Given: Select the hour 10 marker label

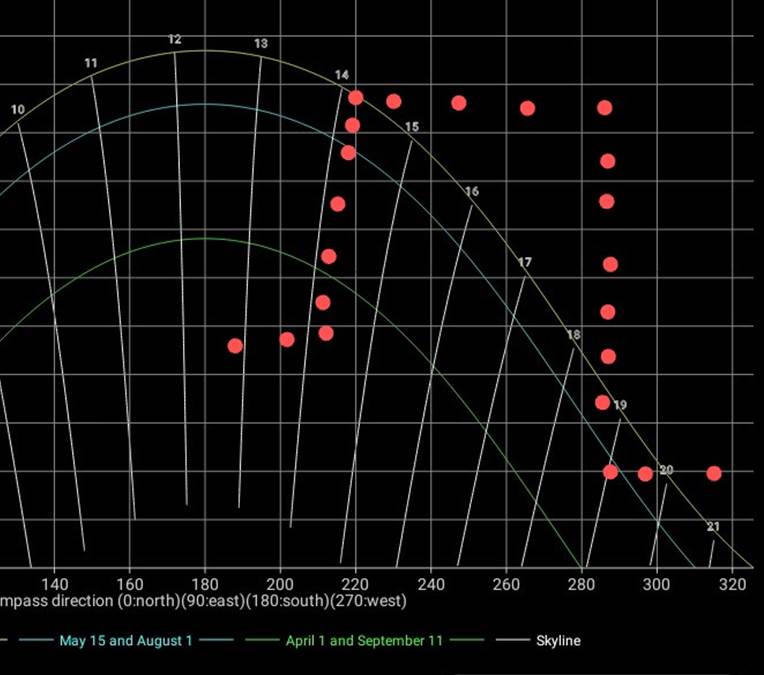Looking at the screenshot, I should pos(18,110).
